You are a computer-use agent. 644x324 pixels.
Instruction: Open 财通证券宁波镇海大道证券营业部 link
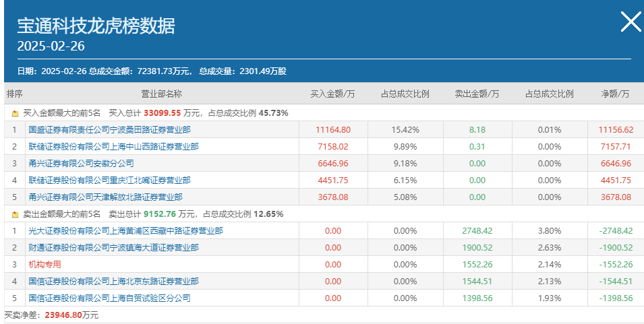point(114,247)
